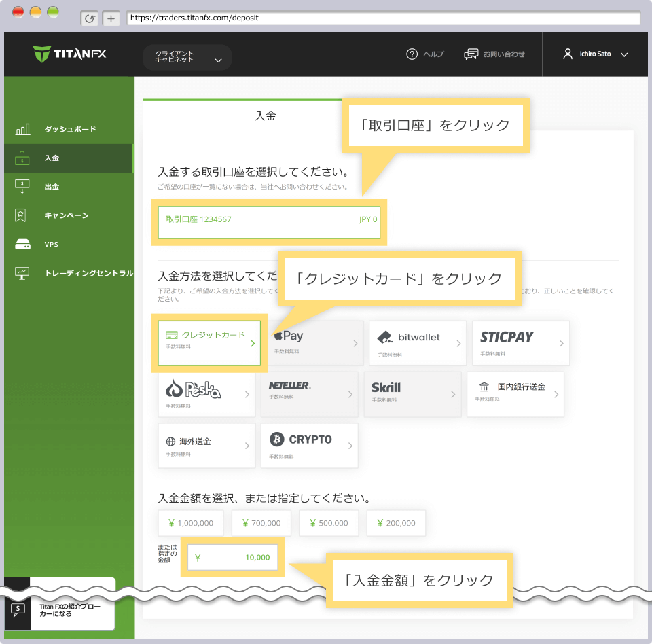The image size is (652, 644).
Task: Click the withdrawal icon in sidebar
Action: coord(22,186)
